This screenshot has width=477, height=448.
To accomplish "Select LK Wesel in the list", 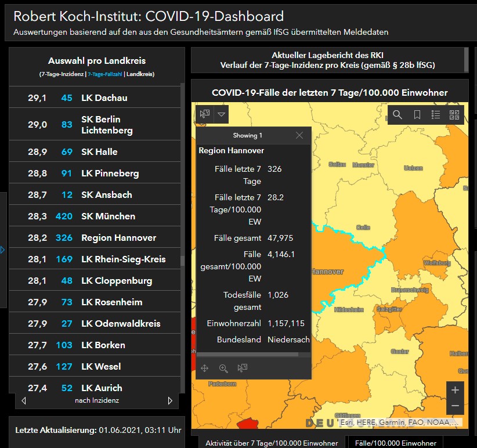I will [x=95, y=366].
